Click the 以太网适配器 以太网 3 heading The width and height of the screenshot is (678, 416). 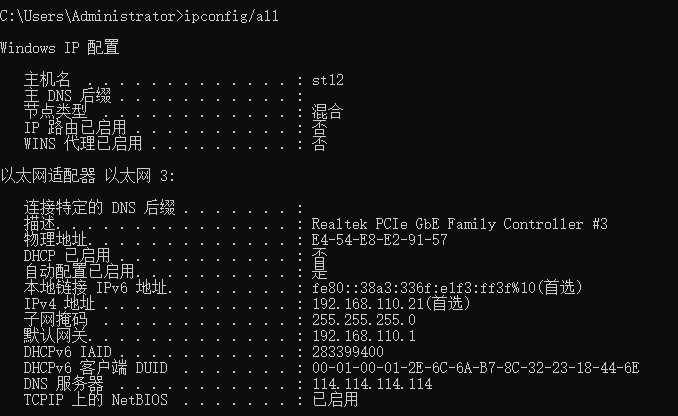point(88,176)
